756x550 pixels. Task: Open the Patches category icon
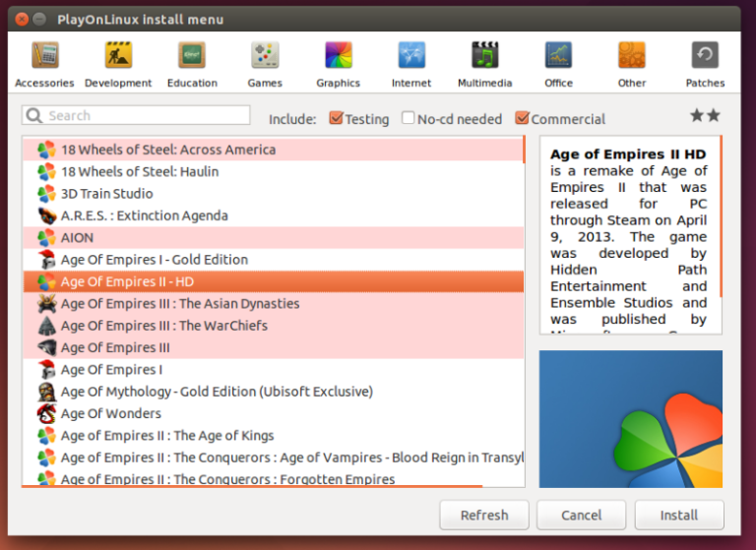pos(705,54)
